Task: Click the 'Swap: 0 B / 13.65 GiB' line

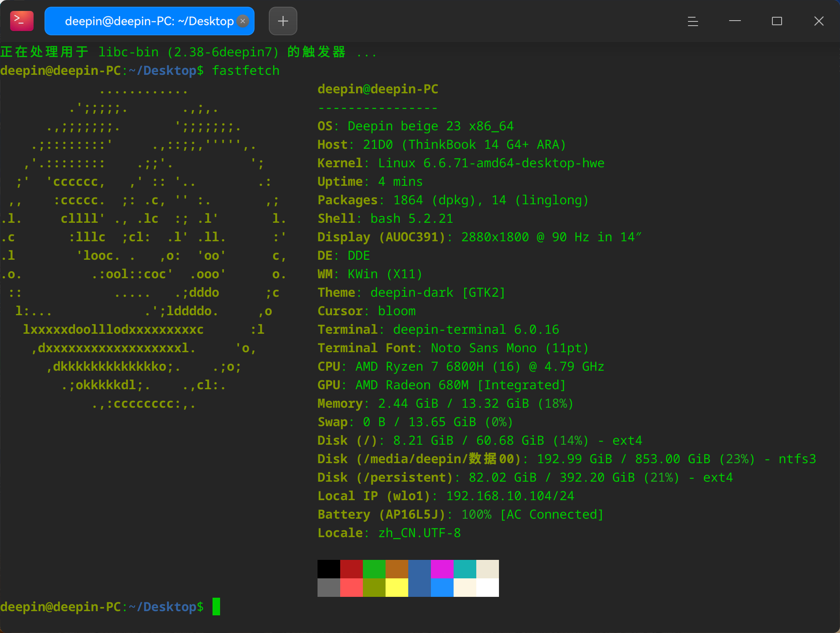Action: coord(415,422)
